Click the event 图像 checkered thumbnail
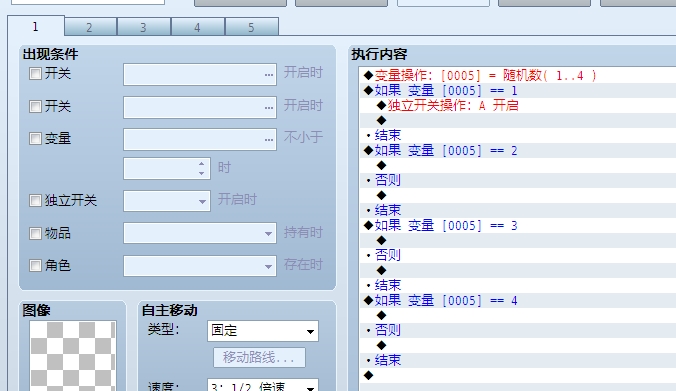The height and width of the screenshot is (391, 676). 73,356
